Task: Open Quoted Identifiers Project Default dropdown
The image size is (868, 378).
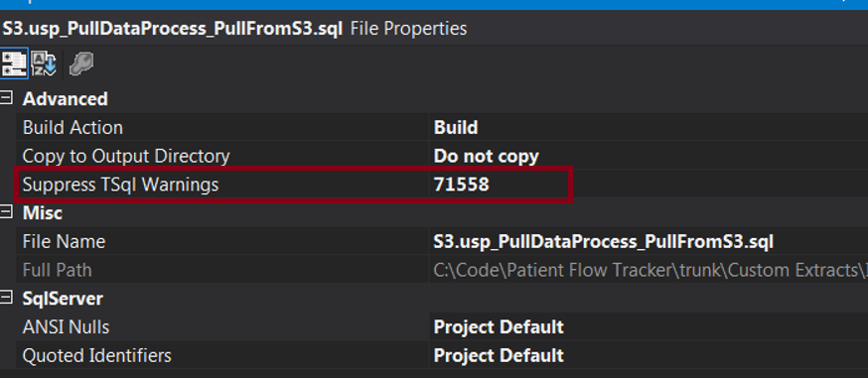Action: 649,355
